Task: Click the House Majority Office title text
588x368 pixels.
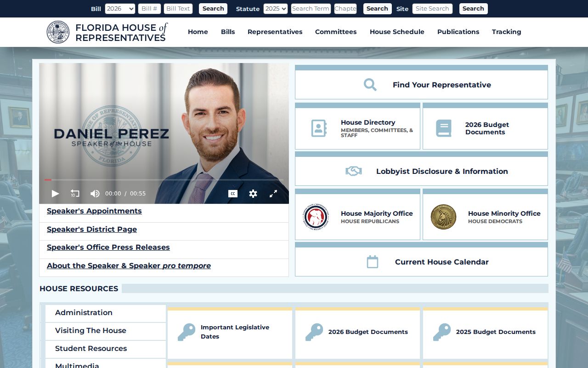Action: click(377, 213)
